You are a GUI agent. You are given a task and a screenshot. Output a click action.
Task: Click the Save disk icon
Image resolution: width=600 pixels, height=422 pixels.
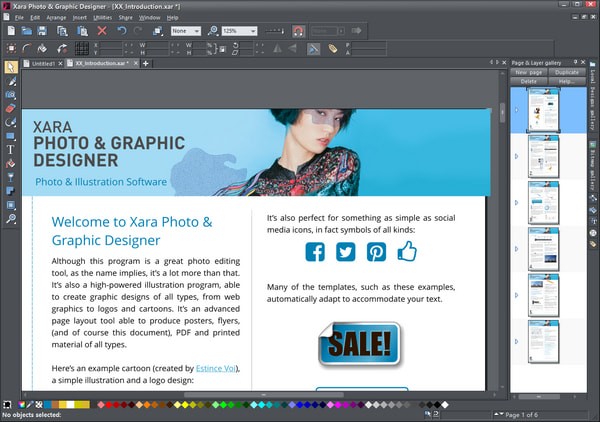(x=44, y=31)
